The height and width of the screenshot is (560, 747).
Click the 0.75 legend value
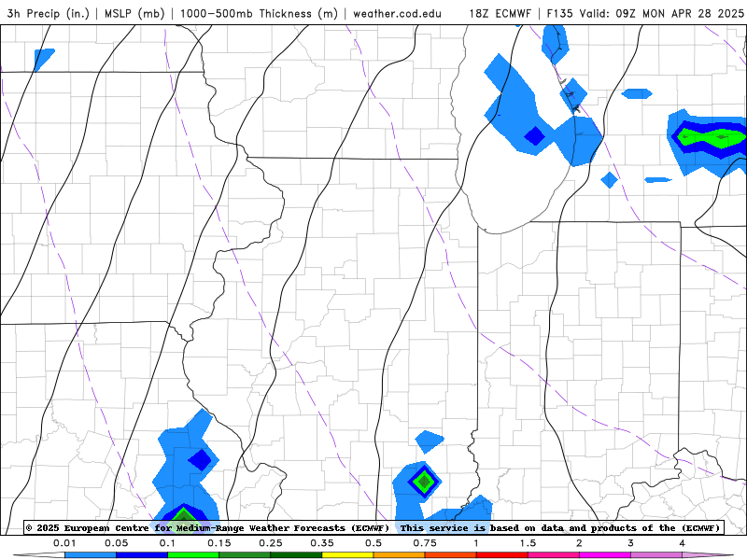(425, 543)
